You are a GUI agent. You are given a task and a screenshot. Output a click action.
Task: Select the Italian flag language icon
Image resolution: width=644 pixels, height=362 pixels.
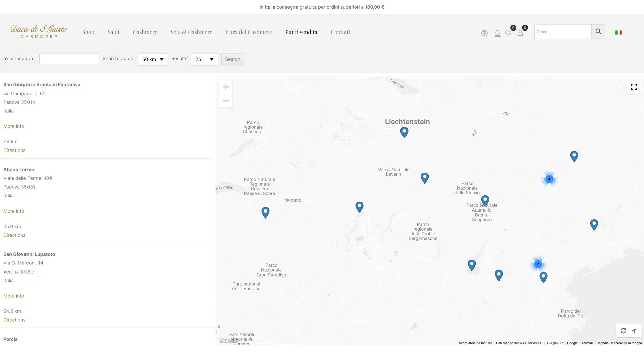click(x=619, y=32)
